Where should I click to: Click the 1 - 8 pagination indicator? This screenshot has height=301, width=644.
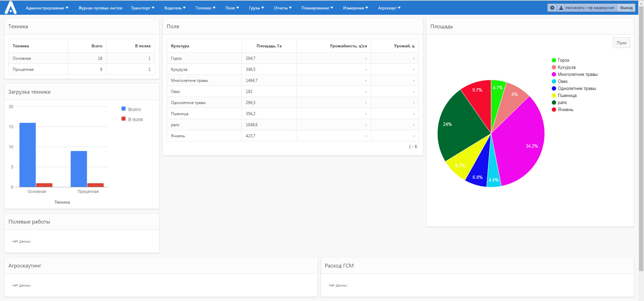click(x=413, y=147)
